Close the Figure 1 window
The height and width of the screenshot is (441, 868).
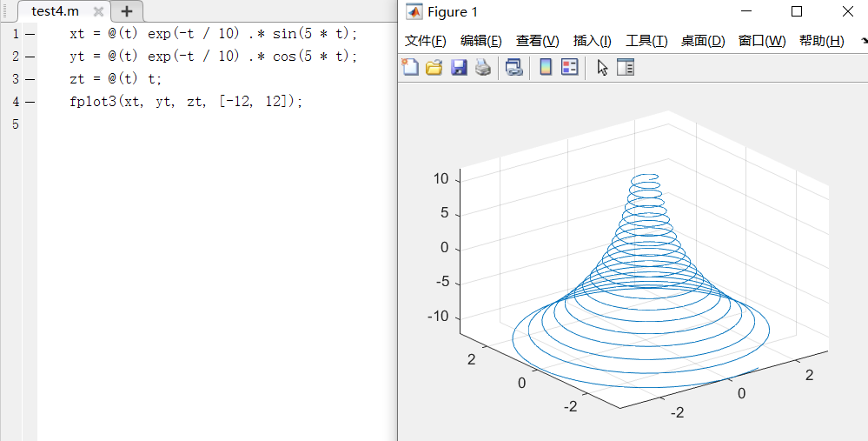(x=847, y=11)
